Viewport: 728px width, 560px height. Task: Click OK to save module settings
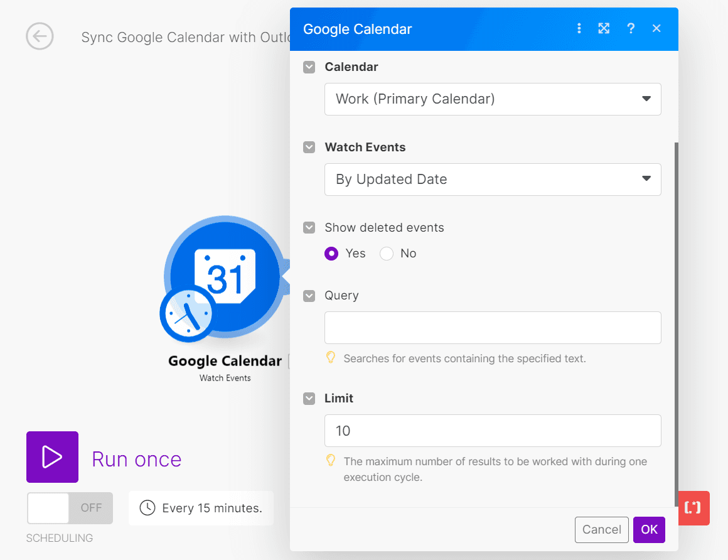[x=649, y=529]
